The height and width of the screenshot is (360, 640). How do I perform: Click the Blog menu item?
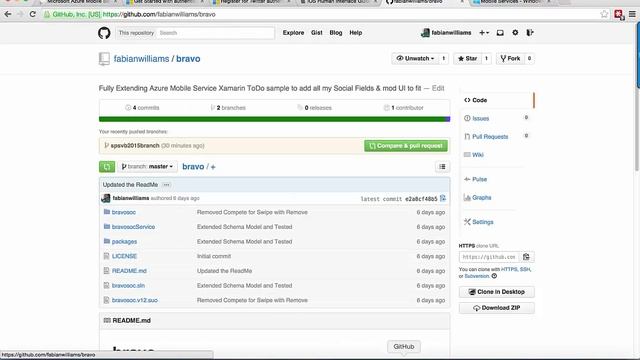pyautogui.click(x=336, y=33)
